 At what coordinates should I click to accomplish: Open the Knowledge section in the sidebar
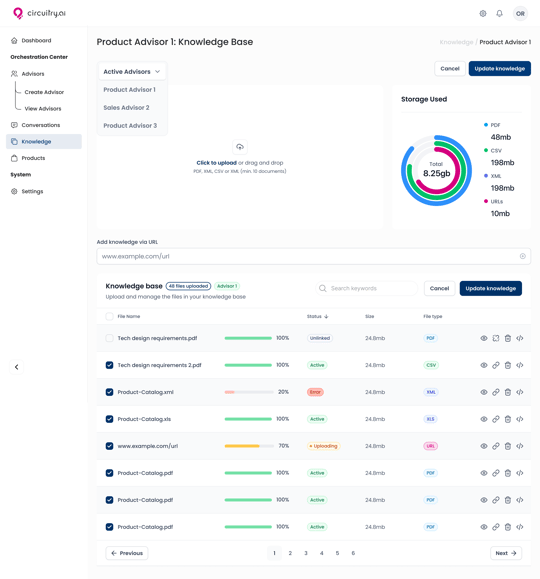[44, 141]
